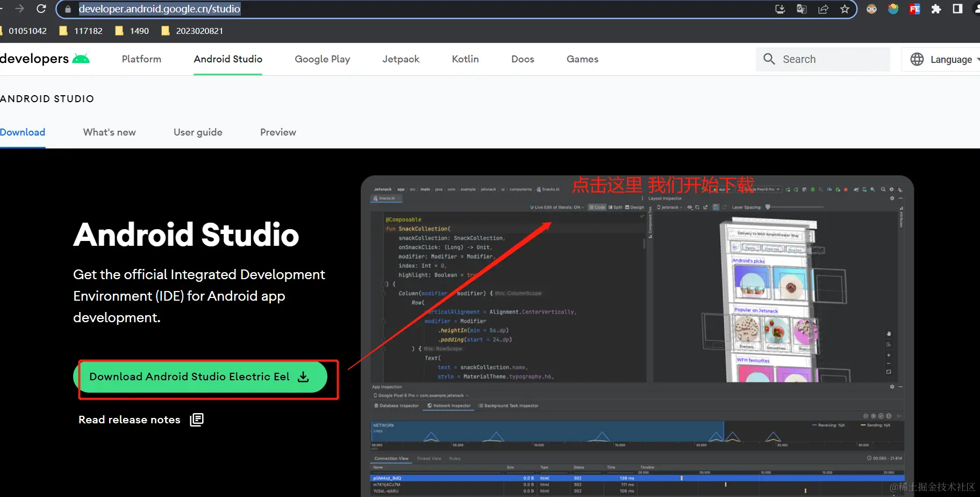Select the Preview sub-tab
980x497 pixels.
tap(278, 132)
